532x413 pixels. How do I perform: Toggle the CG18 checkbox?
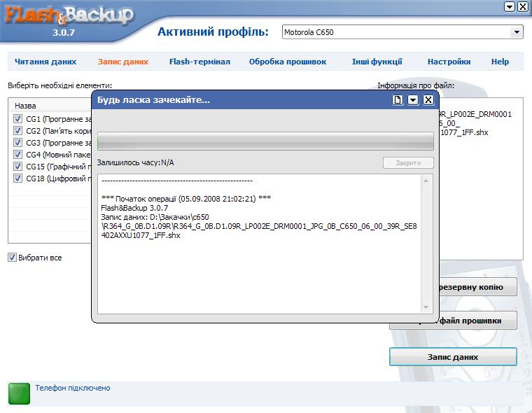[17, 178]
